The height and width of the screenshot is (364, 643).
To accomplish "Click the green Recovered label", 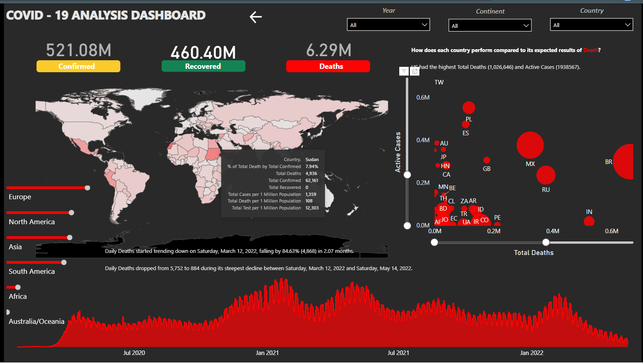I will pyautogui.click(x=203, y=66).
